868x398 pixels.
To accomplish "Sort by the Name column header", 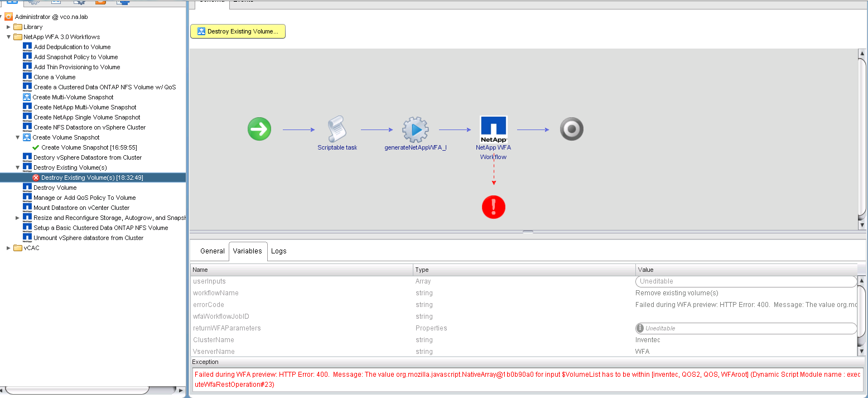I will (x=301, y=270).
